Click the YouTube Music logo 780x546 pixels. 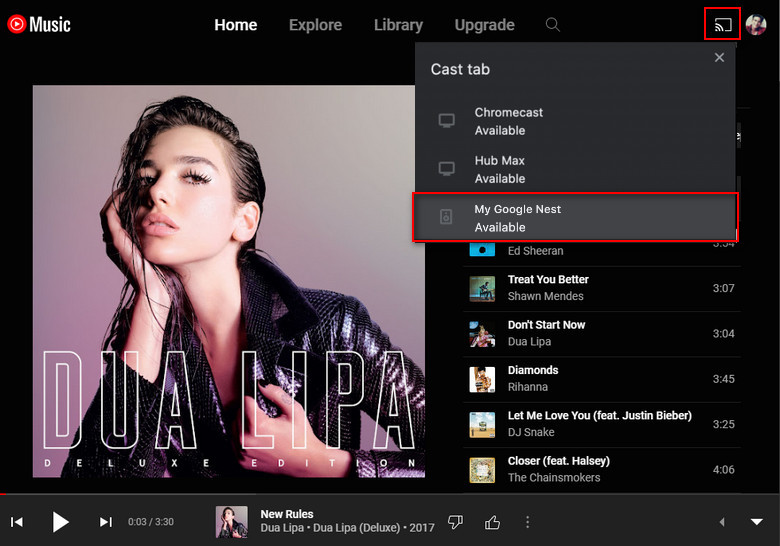point(39,24)
